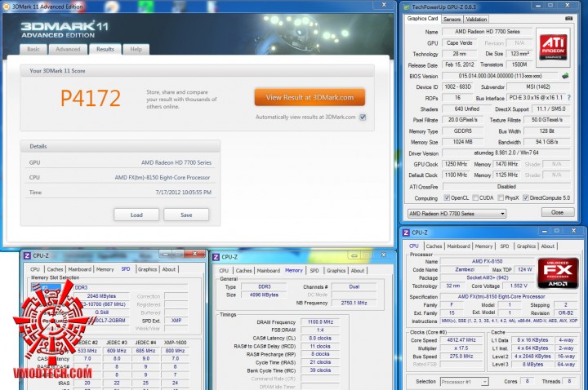Viewport: 588px width, 390px height.
Task: Click the Core Voltage 1.552 V value
Action: point(519,286)
